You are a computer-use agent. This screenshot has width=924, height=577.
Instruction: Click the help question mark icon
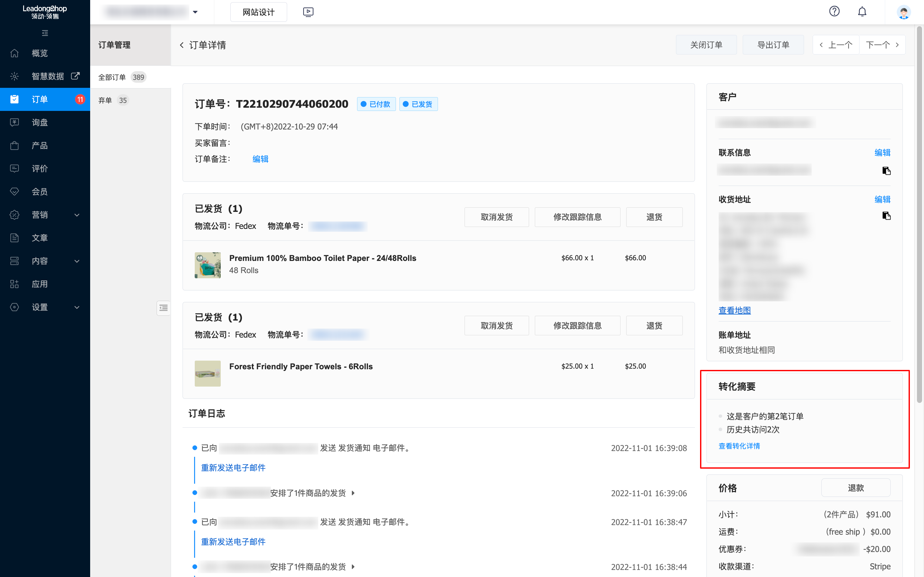point(834,12)
